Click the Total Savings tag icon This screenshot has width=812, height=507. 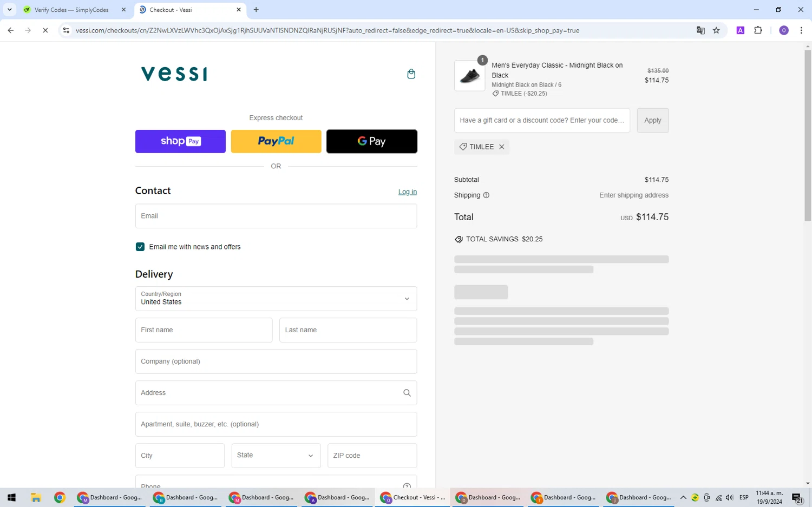click(459, 239)
